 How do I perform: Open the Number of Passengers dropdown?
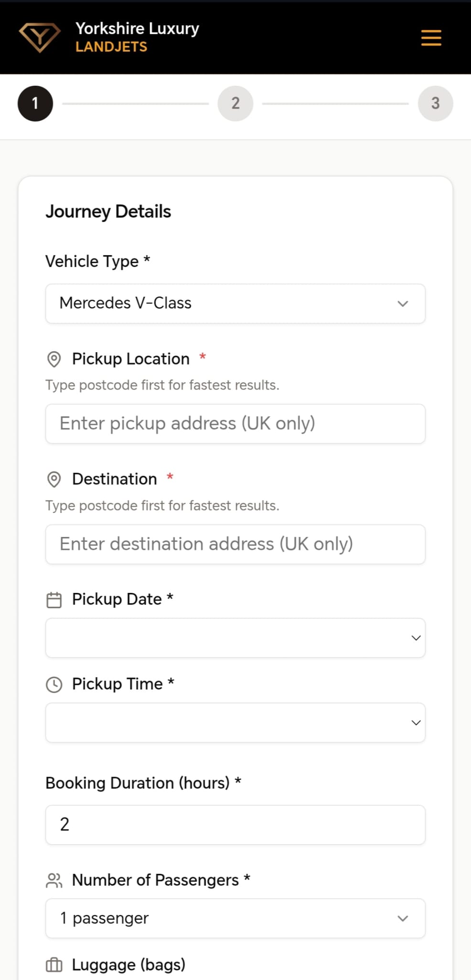coord(235,918)
